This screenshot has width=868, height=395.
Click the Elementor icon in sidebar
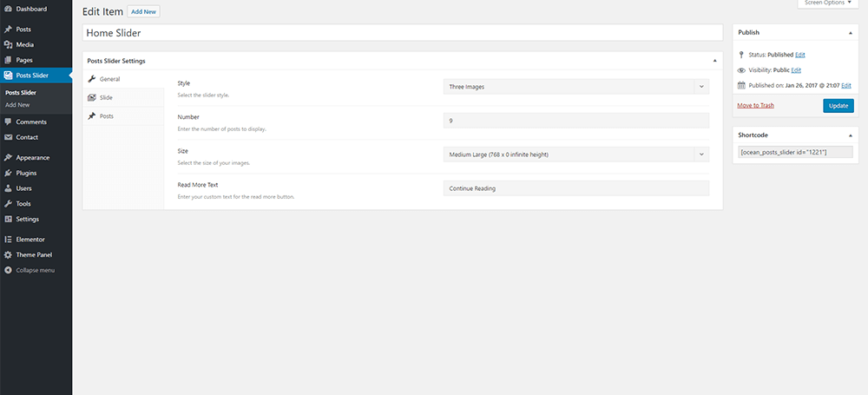[8, 239]
